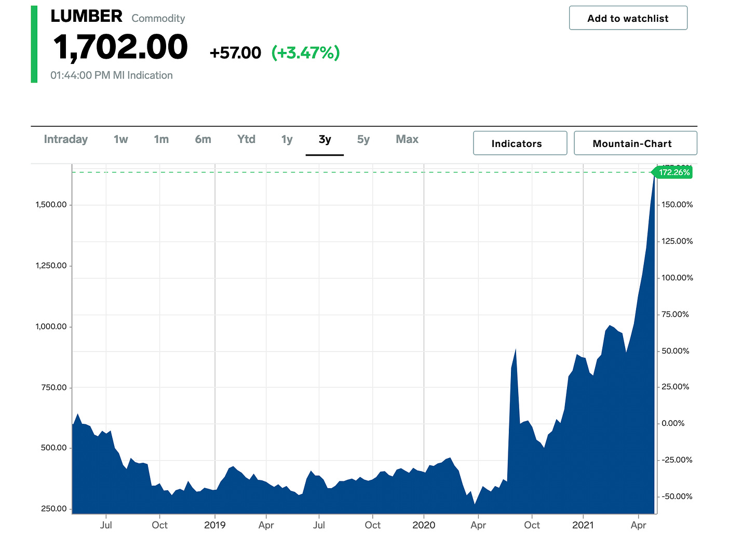Viewport: 756px width, 551px height.
Task: Click the 1,500.00 left axis label
Action: (x=51, y=205)
